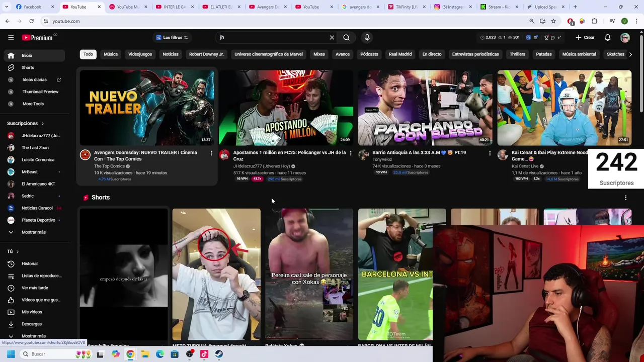Open the Los filtros dropdown
Screen dimensions: 644x362
pos(172,38)
